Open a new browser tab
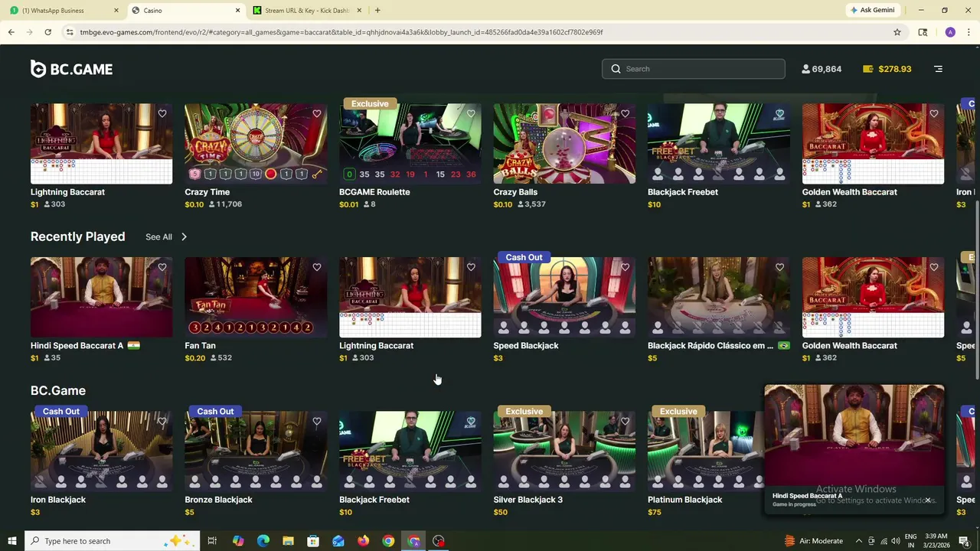Image resolution: width=980 pixels, height=551 pixels. (x=377, y=11)
